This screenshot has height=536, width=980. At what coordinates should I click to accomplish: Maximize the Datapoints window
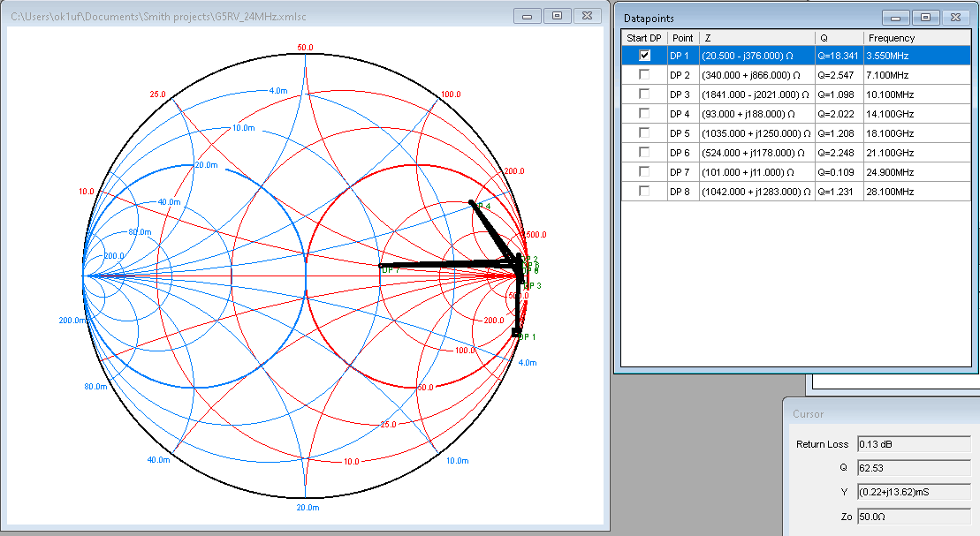[x=925, y=17]
